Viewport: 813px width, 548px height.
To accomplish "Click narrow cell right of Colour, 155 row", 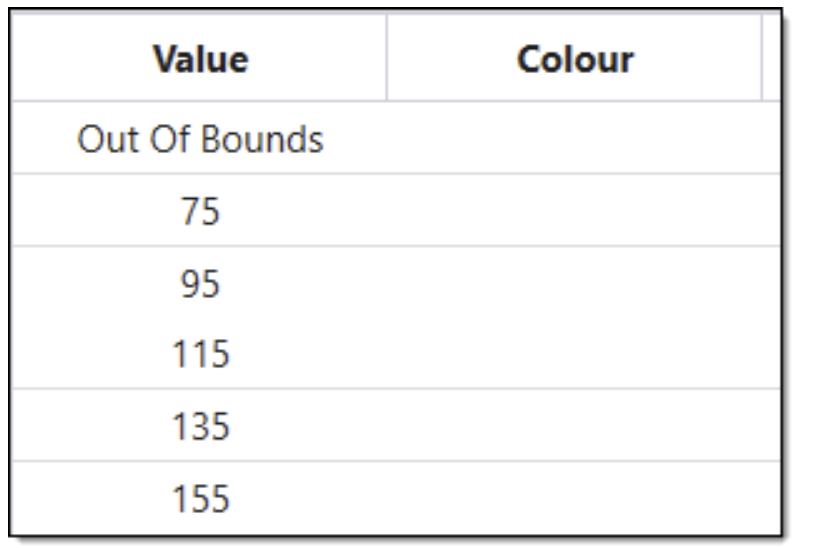I will point(771,496).
